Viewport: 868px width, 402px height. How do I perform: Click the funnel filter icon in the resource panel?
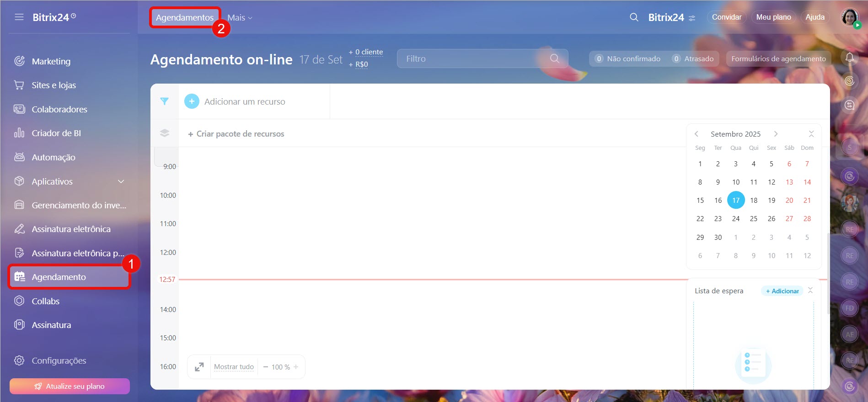(165, 101)
